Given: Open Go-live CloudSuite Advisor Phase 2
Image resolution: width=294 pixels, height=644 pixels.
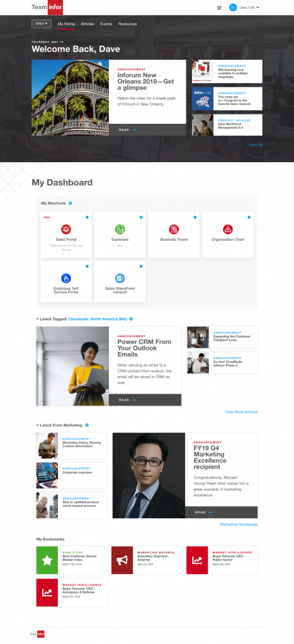Looking at the screenshot, I should coord(222,363).
